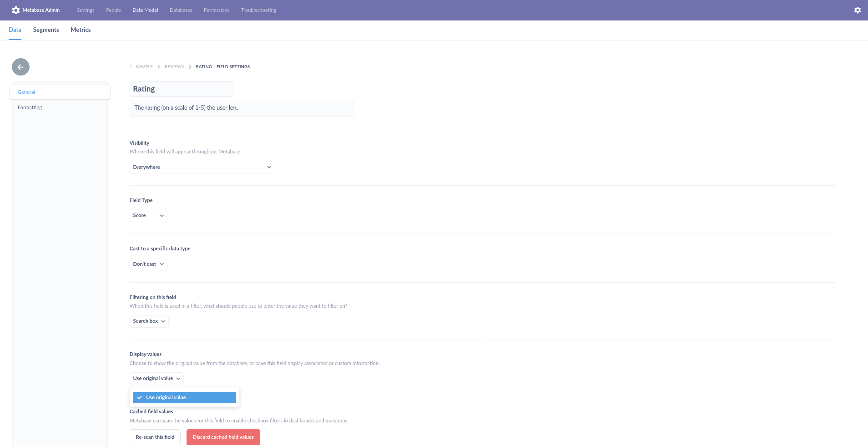Open the Visibility Everywhere dropdown
The image size is (868, 447).
(x=202, y=167)
